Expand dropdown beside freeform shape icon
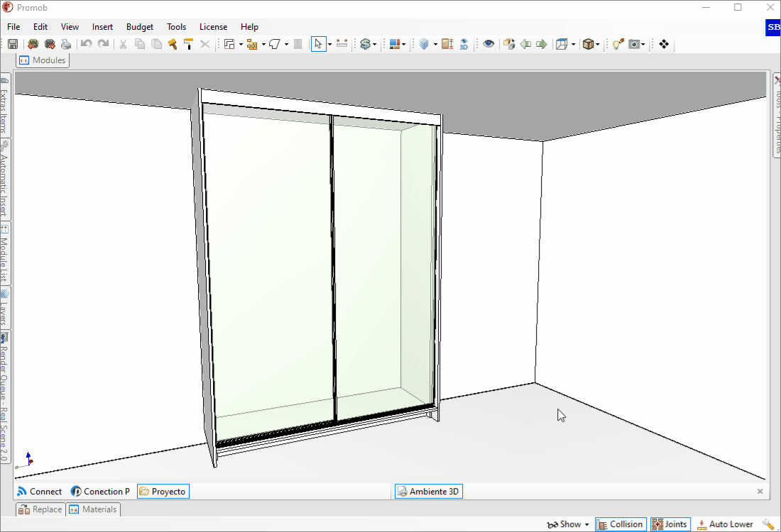This screenshot has height=532, width=781. (x=286, y=44)
